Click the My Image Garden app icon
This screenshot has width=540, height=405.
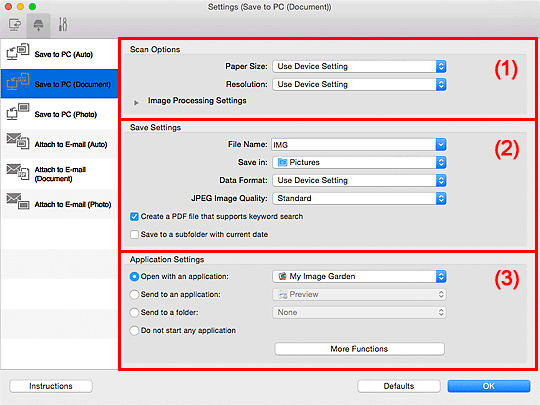click(282, 276)
